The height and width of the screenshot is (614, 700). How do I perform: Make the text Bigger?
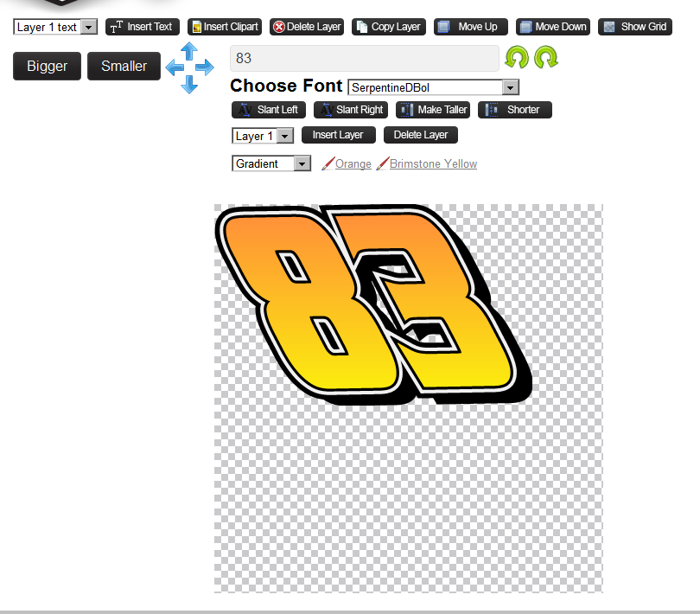47,66
